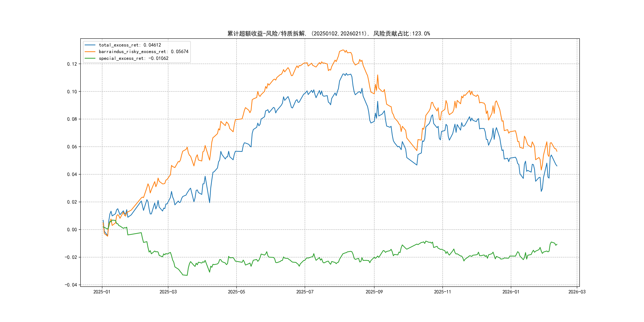Click the 2026-03 x-axis tick label
This screenshot has height=322, width=644.
pos(577,292)
